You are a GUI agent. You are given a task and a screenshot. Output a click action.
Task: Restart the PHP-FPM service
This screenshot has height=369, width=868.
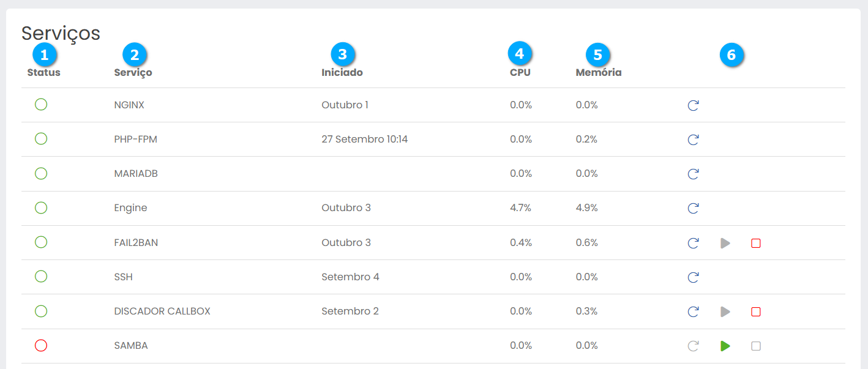[x=693, y=140]
